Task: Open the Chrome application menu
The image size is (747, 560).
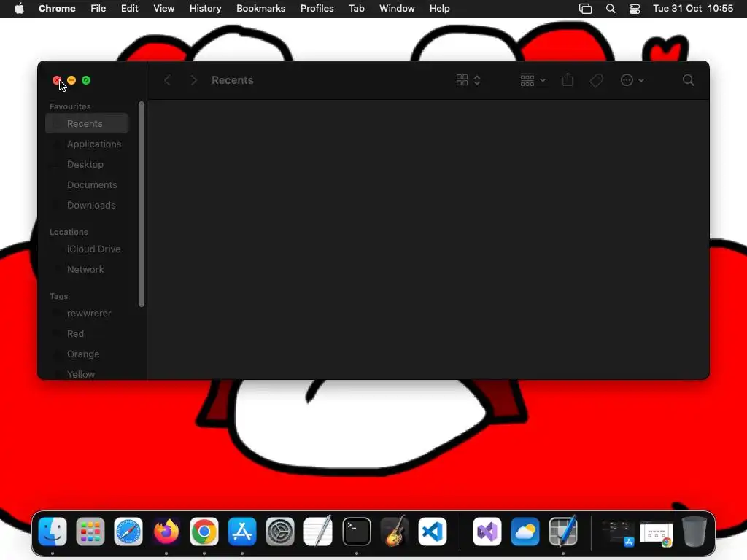Action: [57, 9]
